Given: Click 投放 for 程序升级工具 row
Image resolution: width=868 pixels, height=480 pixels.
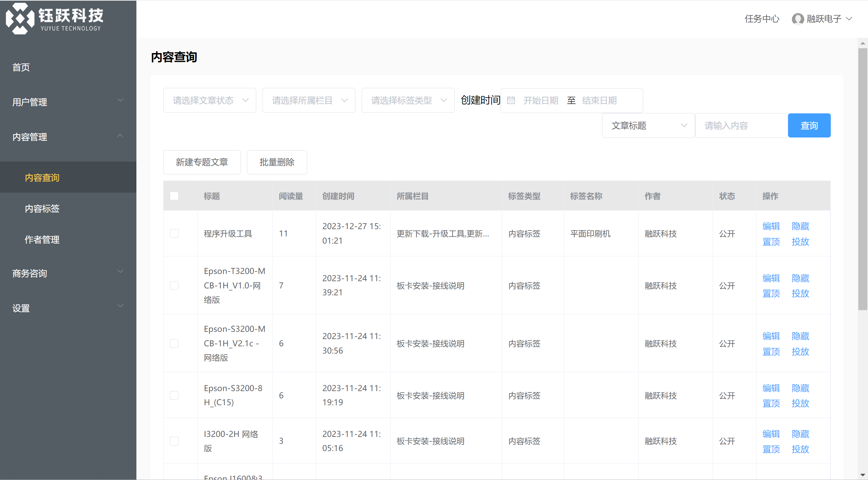Looking at the screenshot, I should [x=800, y=242].
